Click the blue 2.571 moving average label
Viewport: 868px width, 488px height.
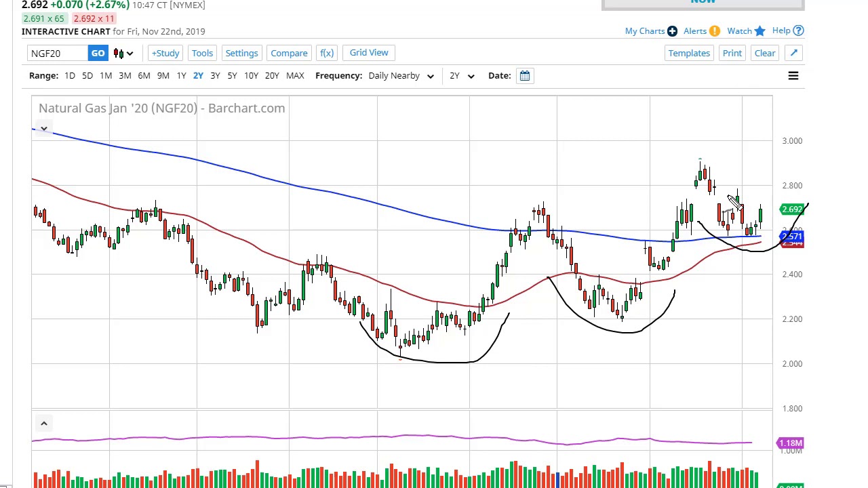pyautogui.click(x=792, y=237)
